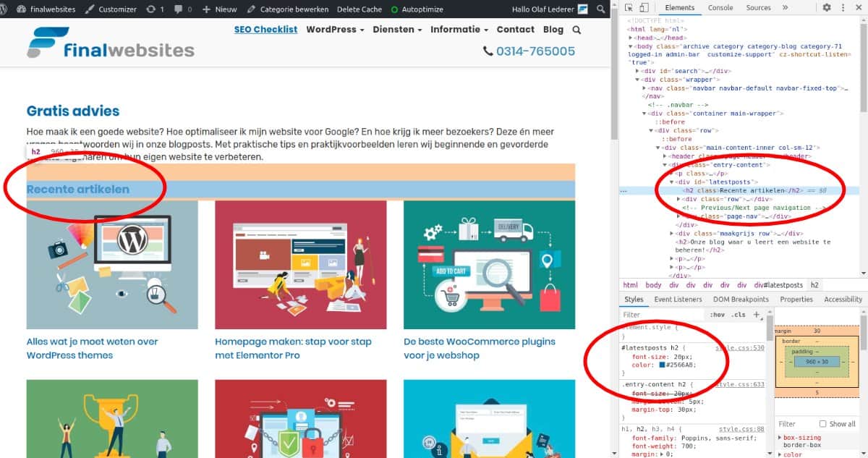
Task: Click the html breadcrumb in DevTools
Action: 631,285
